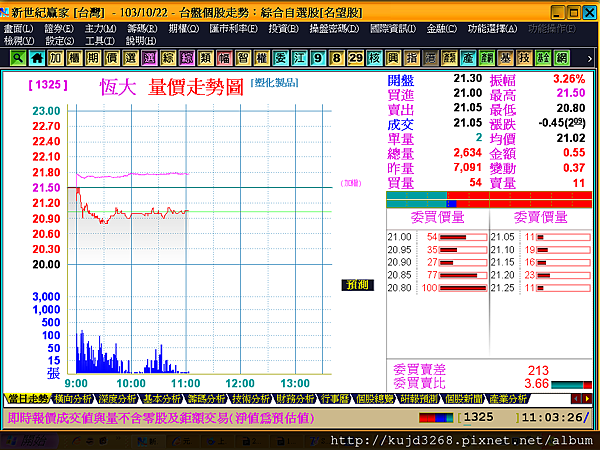Switch to the 深度分析 tab
The image size is (600, 450).
click(x=117, y=399)
